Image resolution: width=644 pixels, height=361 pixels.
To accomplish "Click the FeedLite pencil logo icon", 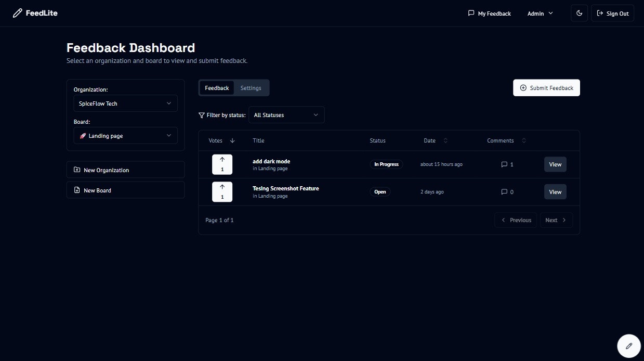I will (x=18, y=13).
